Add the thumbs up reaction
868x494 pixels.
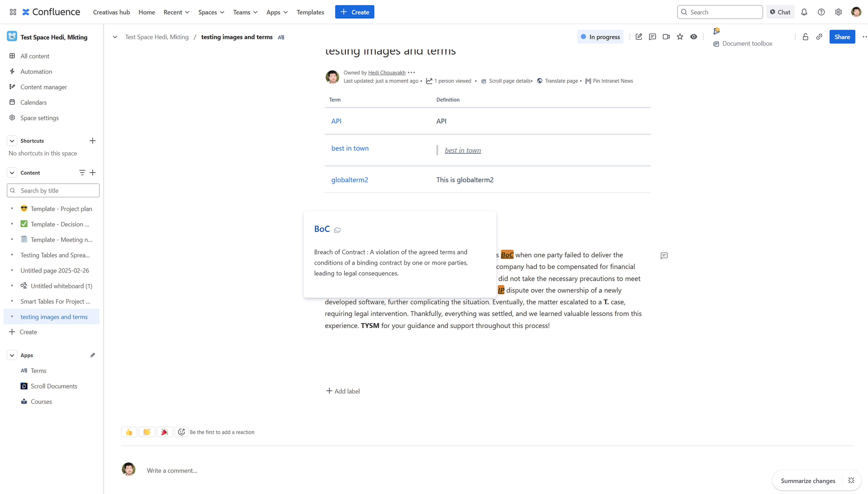click(129, 432)
